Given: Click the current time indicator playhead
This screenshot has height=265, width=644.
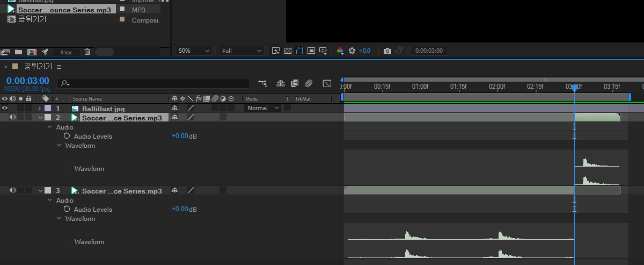Looking at the screenshot, I should pyautogui.click(x=574, y=88).
